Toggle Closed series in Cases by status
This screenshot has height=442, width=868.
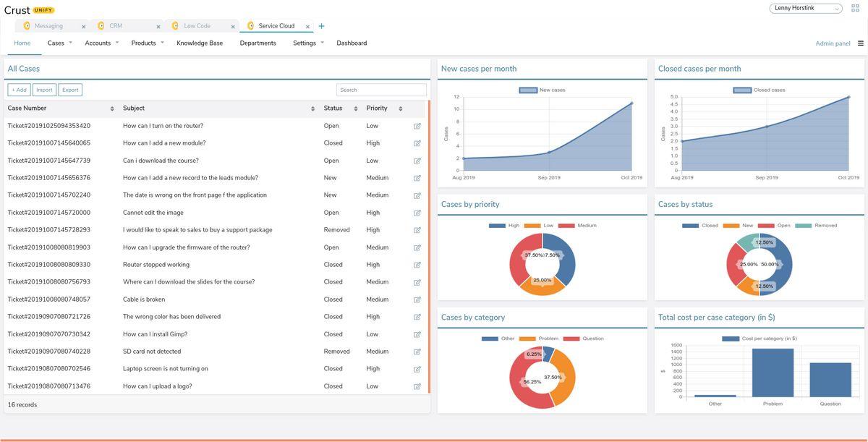coord(700,225)
